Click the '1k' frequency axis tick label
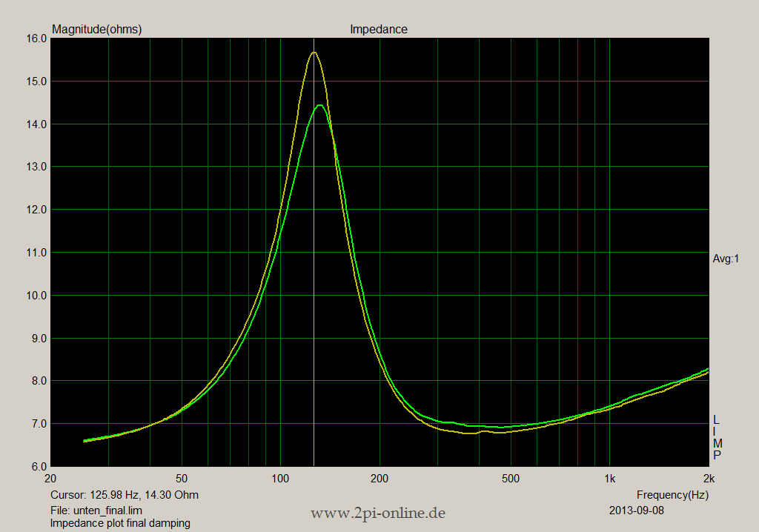 pos(610,479)
